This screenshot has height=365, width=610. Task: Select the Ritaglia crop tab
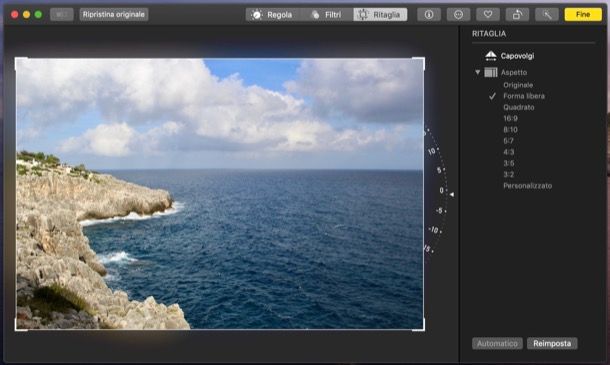point(380,15)
